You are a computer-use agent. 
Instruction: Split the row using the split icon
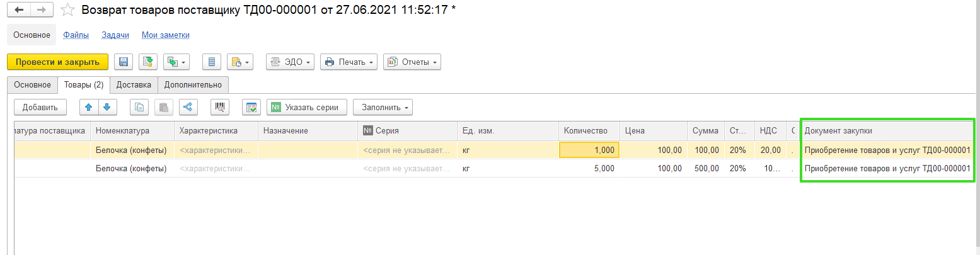(x=188, y=107)
